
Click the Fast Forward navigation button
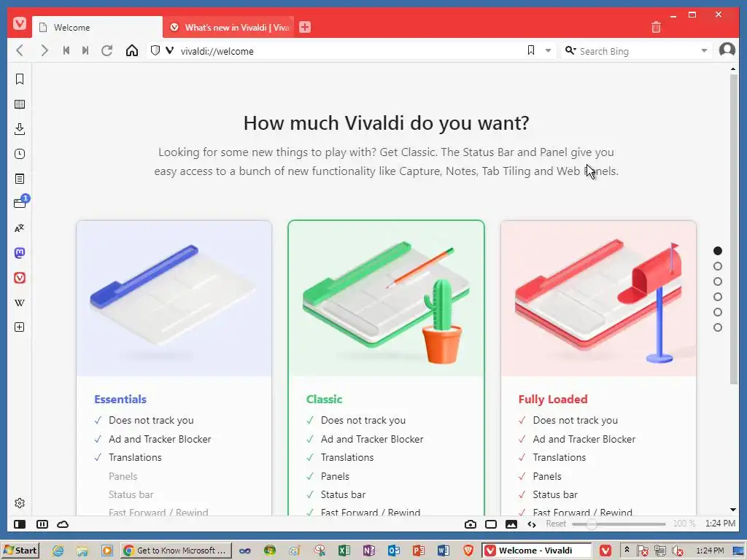coord(85,50)
